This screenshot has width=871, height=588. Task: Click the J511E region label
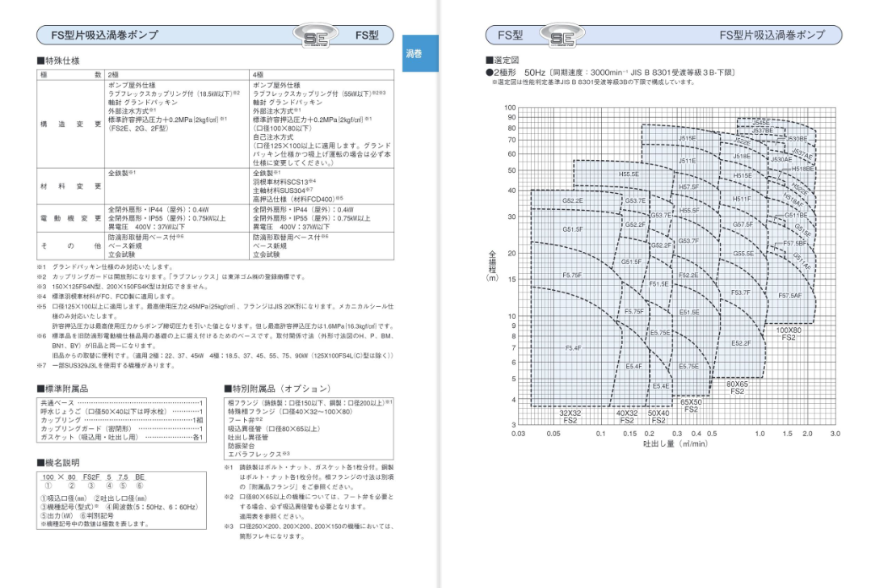[x=687, y=161]
